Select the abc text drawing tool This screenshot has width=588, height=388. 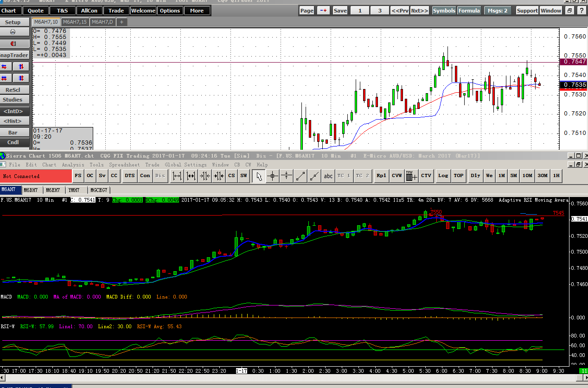pos(328,176)
